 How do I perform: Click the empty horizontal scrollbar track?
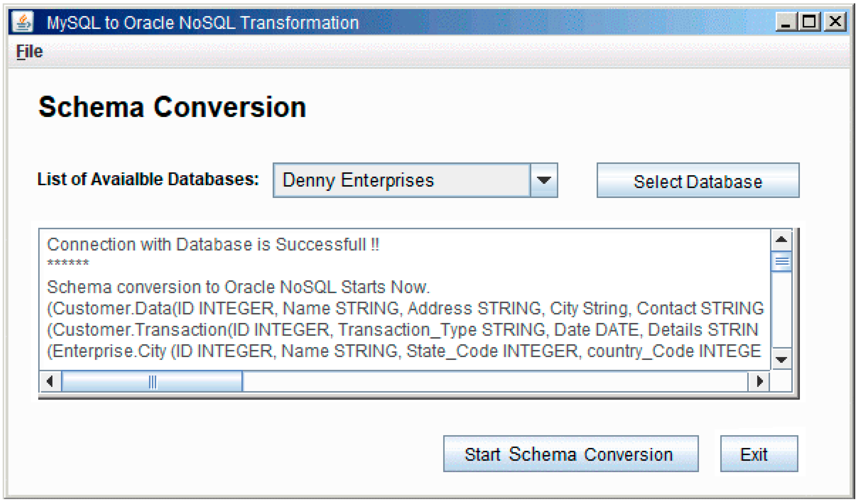coord(495,381)
